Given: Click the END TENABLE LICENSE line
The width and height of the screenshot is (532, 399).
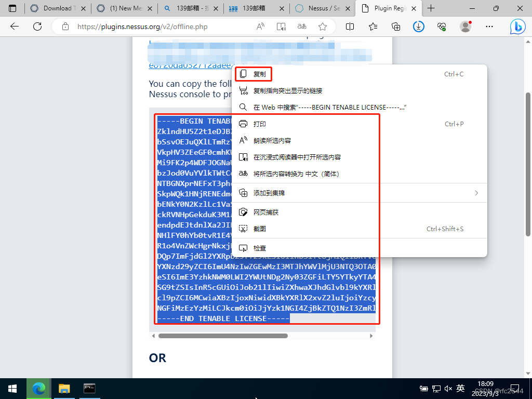Looking at the screenshot, I should click(x=223, y=318).
